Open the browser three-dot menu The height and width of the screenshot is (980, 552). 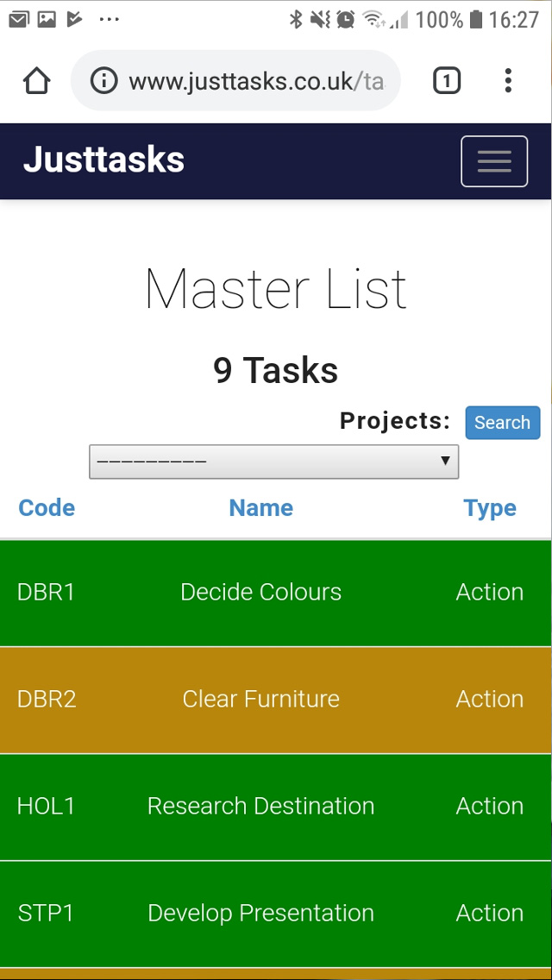click(x=508, y=81)
